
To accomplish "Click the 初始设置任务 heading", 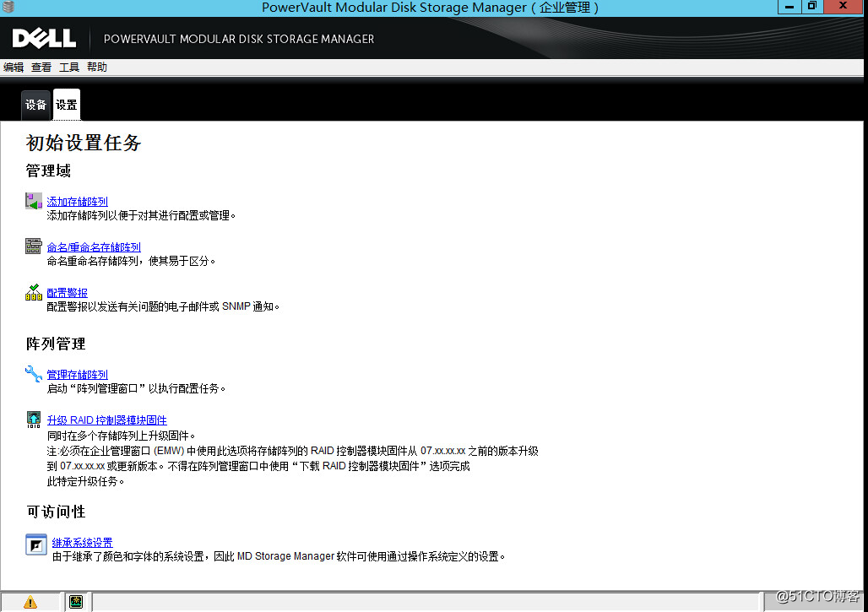I will click(x=84, y=143).
